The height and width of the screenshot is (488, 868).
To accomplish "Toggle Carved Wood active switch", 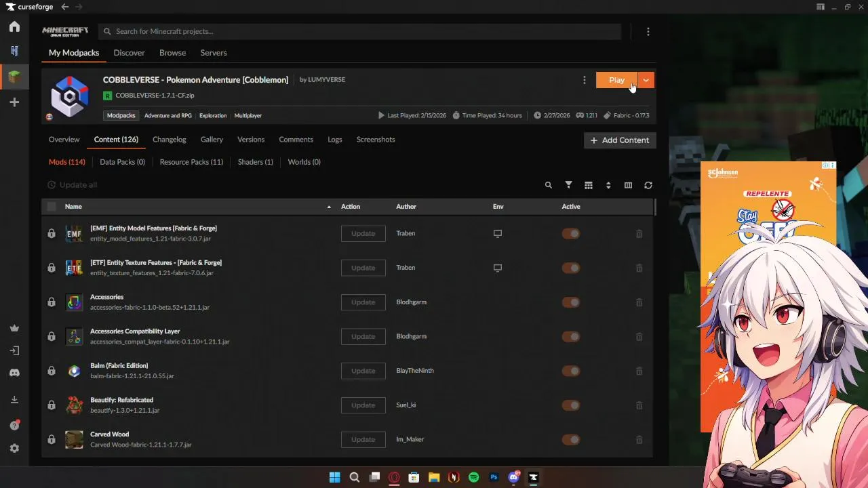I will coord(571,440).
